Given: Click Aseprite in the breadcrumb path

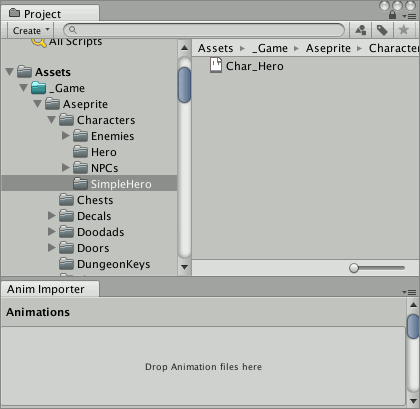Looking at the screenshot, I should [x=328, y=48].
